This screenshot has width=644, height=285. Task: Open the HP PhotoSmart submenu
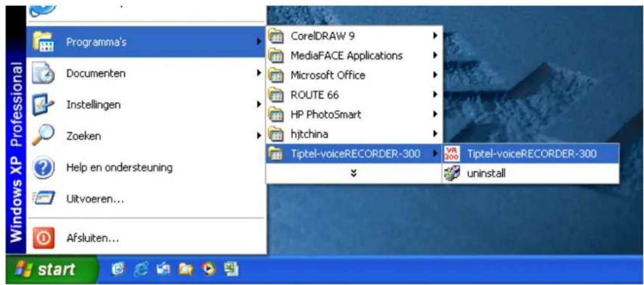click(354, 115)
